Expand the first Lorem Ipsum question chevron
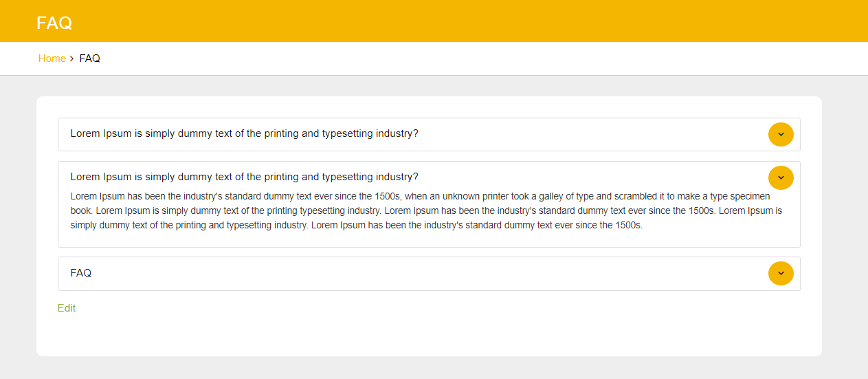 (x=781, y=134)
